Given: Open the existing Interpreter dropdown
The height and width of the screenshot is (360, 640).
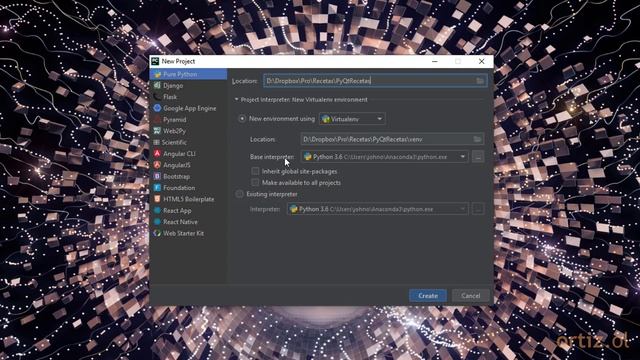Looking at the screenshot, I should click(378, 209).
